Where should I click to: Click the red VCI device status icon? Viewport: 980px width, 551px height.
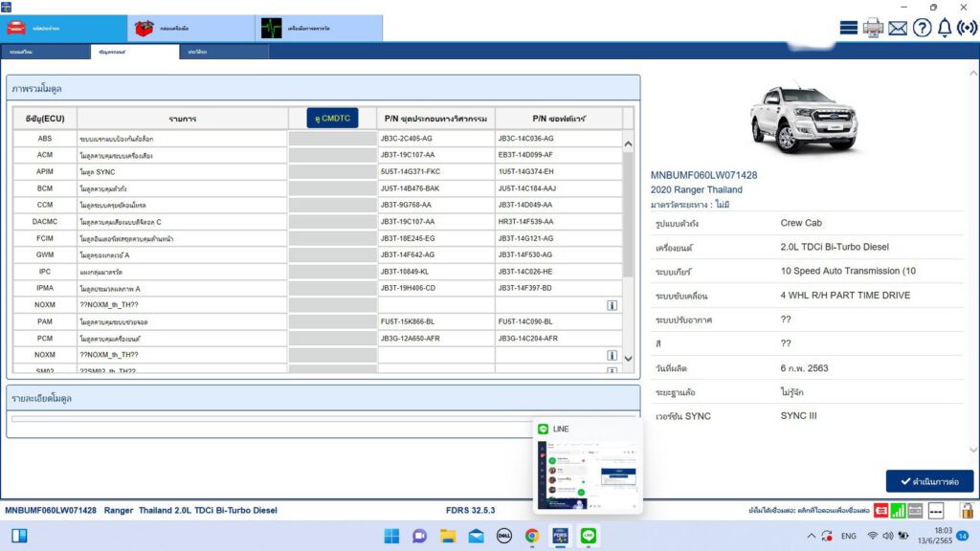(880, 510)
